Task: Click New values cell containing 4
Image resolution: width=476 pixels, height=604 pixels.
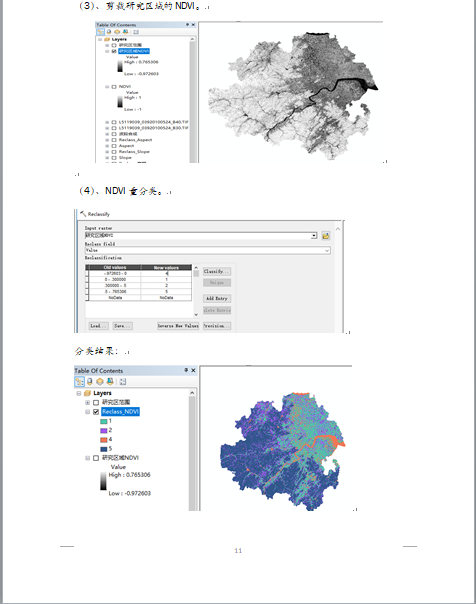Action: (x=166, y=273)
